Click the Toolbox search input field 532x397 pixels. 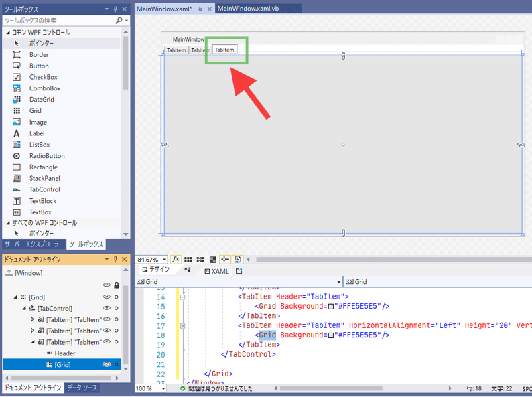59,21
